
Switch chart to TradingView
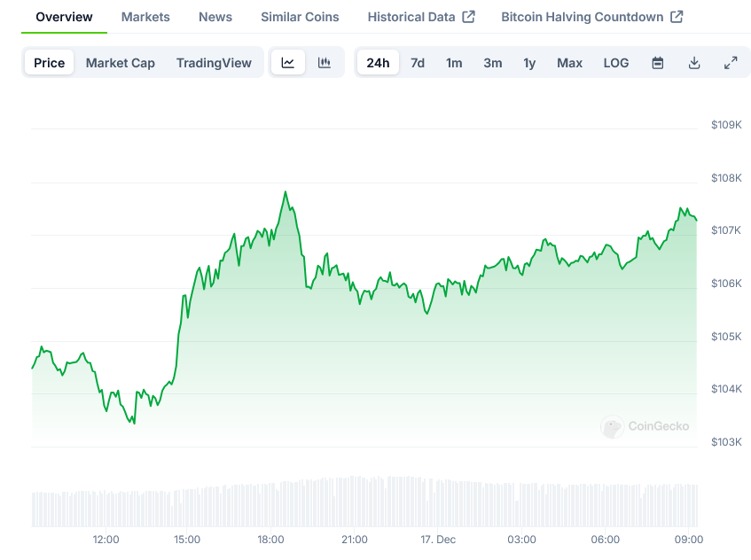(214, 63)
